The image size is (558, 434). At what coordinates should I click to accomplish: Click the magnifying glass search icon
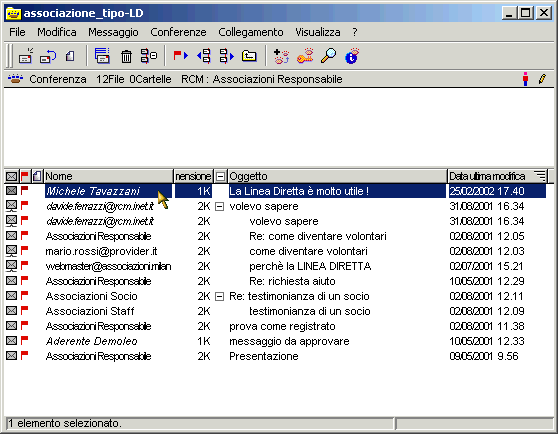328,56
